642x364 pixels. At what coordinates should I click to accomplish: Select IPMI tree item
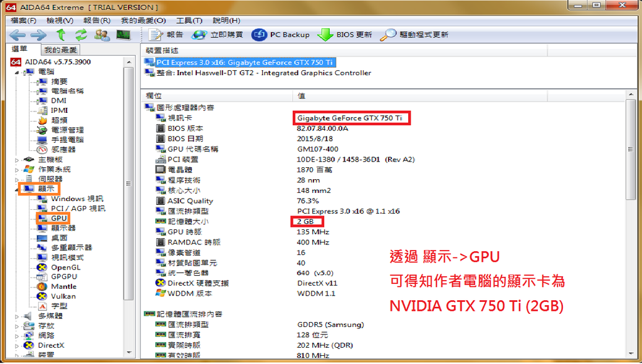click(60, 110)
